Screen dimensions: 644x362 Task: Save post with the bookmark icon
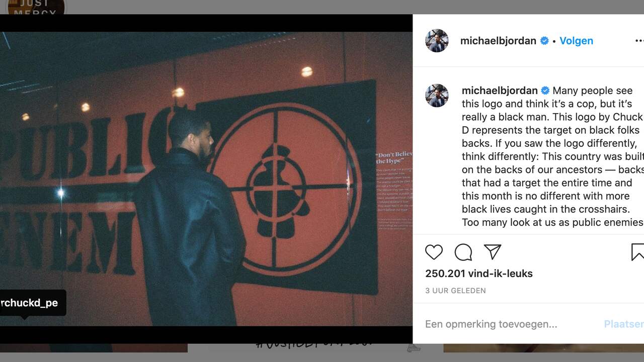pyautogui.click(x=637, y=252)
